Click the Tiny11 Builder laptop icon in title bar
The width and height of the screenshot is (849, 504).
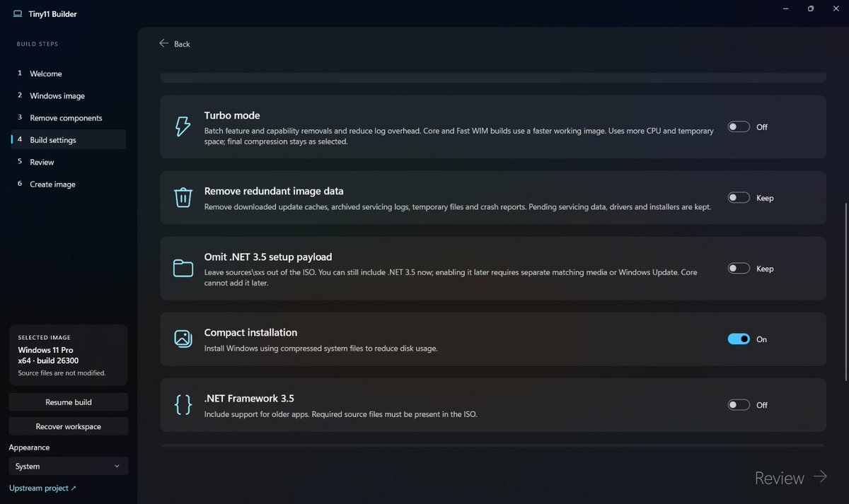point(17,13)
